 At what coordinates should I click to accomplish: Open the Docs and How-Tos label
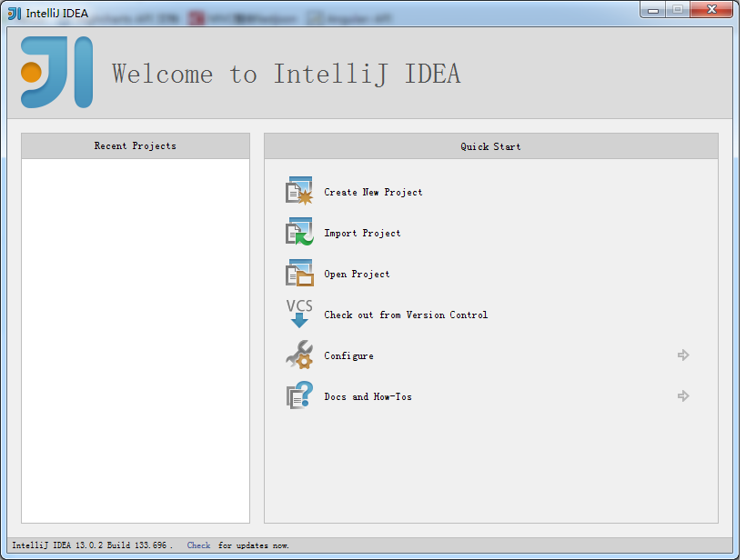[368, 396]
